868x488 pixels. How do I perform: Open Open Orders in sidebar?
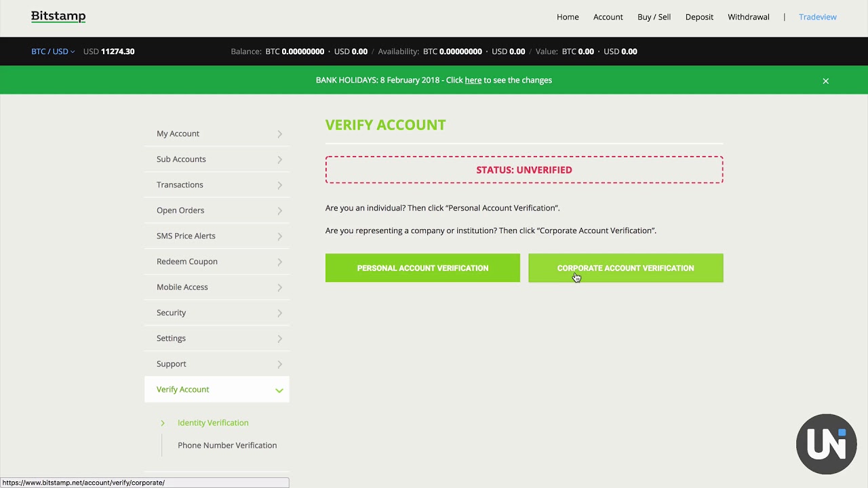(x=217, y=210)
